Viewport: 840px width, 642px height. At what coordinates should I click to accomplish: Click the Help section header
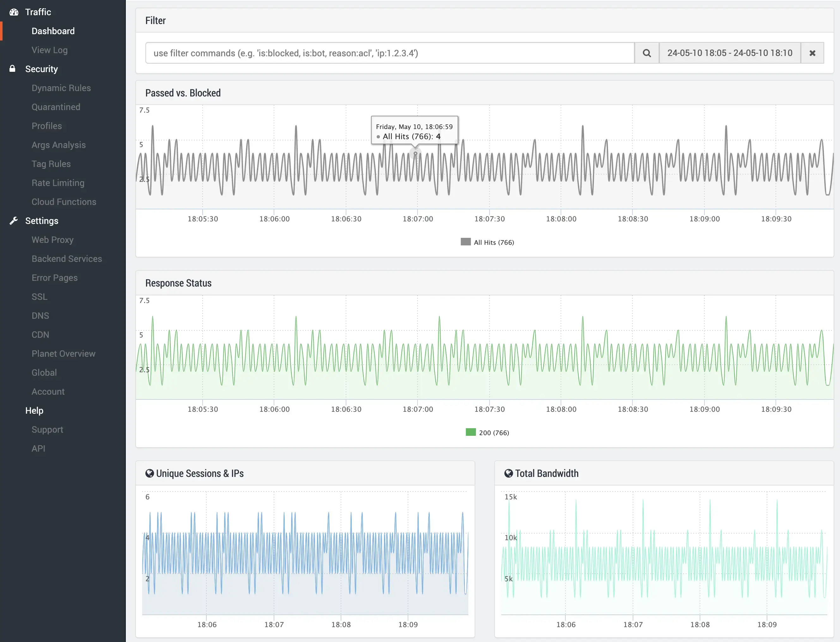coord(34,411)
